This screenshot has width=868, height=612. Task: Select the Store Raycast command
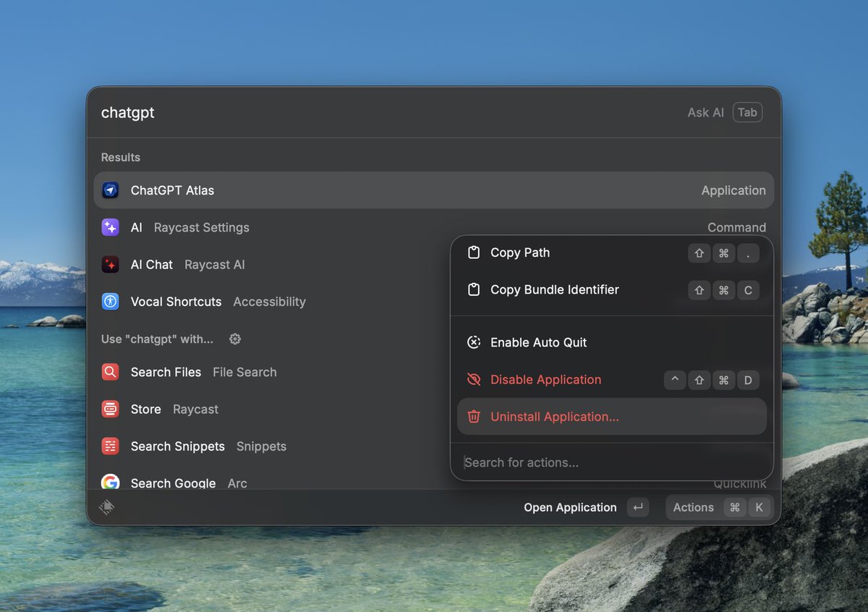(x=271, y=409)
